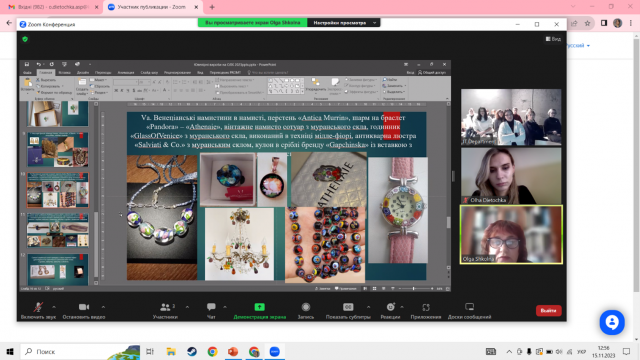
Task: Open audio options arrow next to microphone
Action: coord(54,307)
